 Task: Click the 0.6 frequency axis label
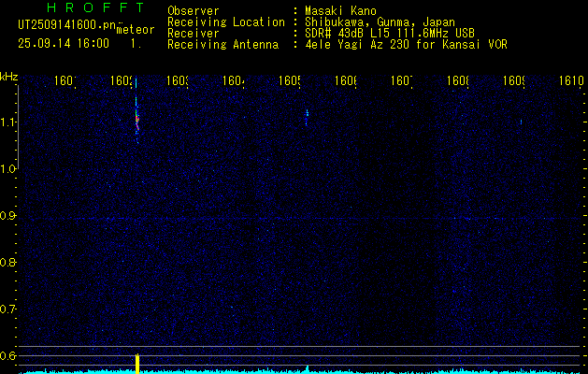[8, 355]
